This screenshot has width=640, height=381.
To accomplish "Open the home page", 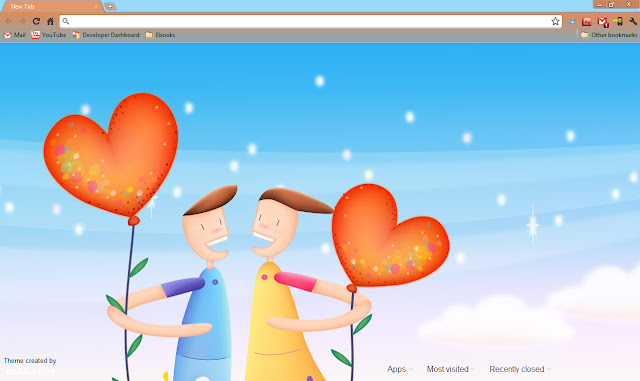I will point(50,21).
